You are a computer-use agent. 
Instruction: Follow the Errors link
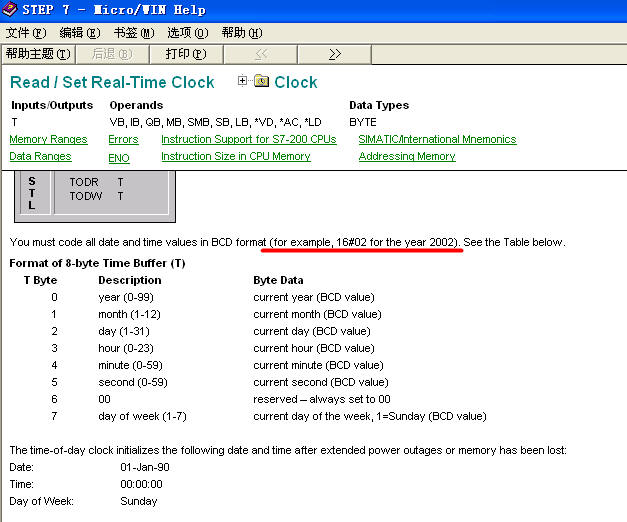(x=123, y=140)
